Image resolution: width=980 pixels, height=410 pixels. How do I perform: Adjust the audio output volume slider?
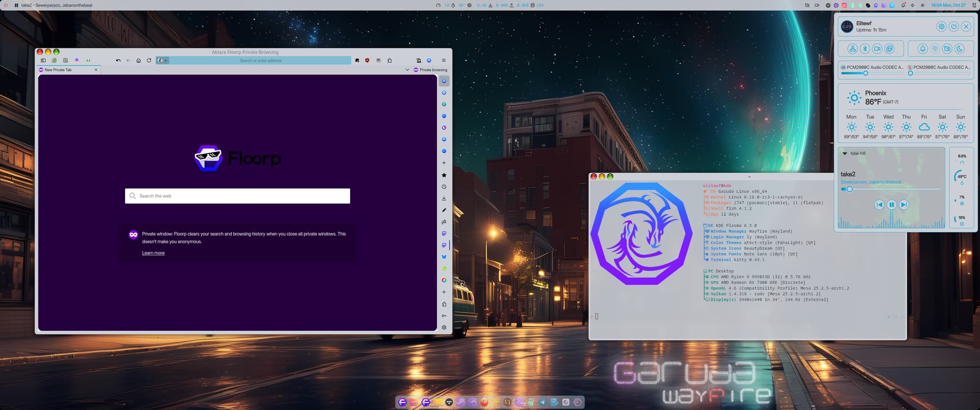tap(866, 73)
